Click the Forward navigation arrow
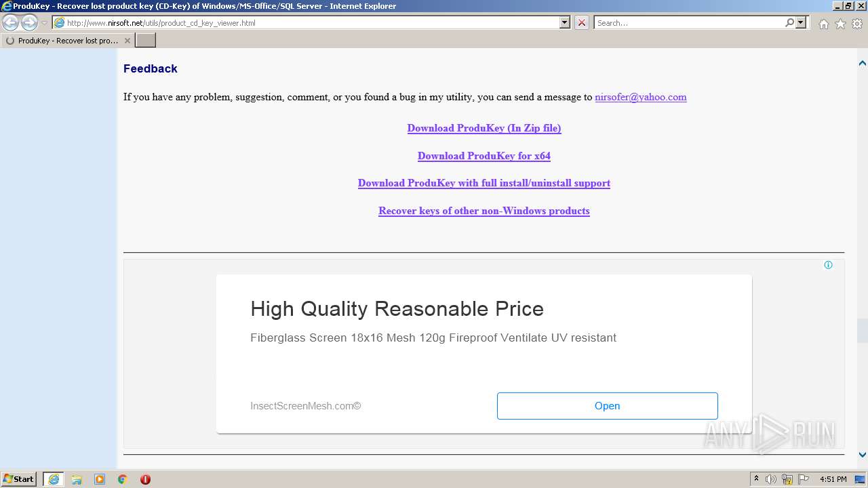 point(29,23)
